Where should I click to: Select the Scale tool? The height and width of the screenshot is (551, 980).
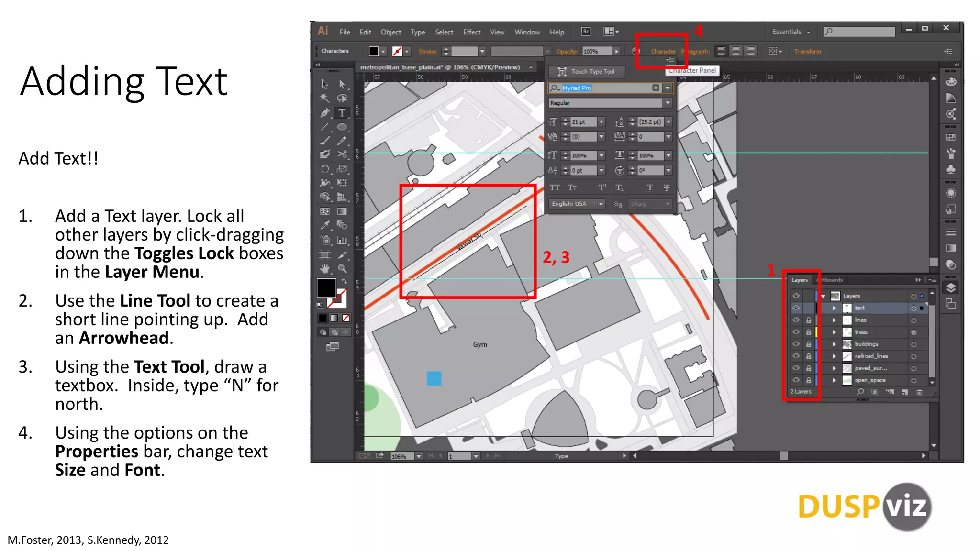tap(342, 169)
